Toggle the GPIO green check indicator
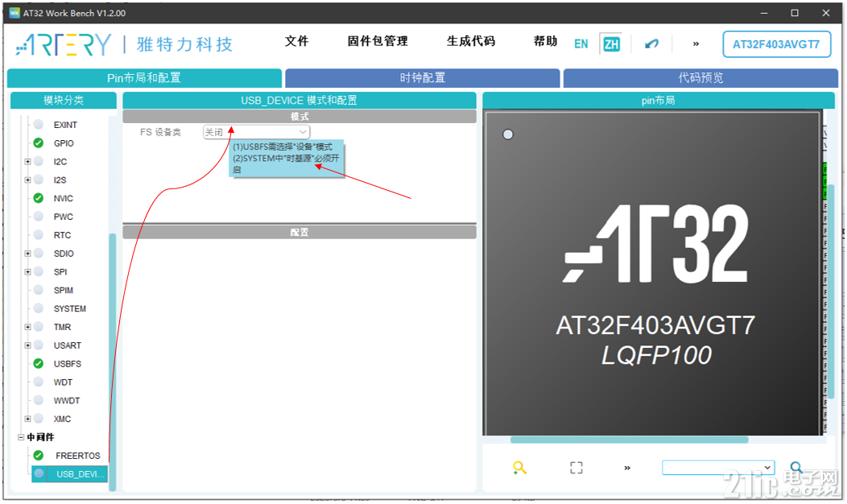 click(x=39, y=143)
